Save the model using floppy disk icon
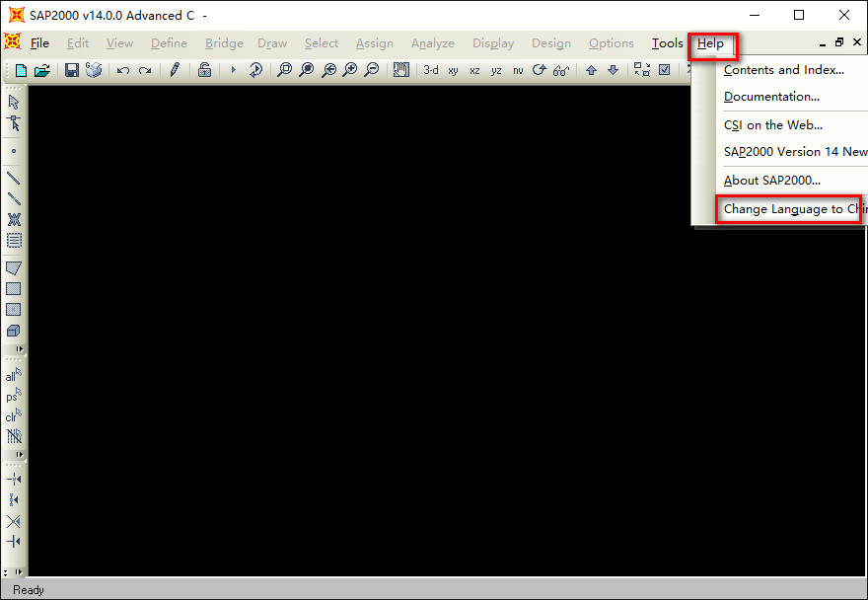 [71, 70]
